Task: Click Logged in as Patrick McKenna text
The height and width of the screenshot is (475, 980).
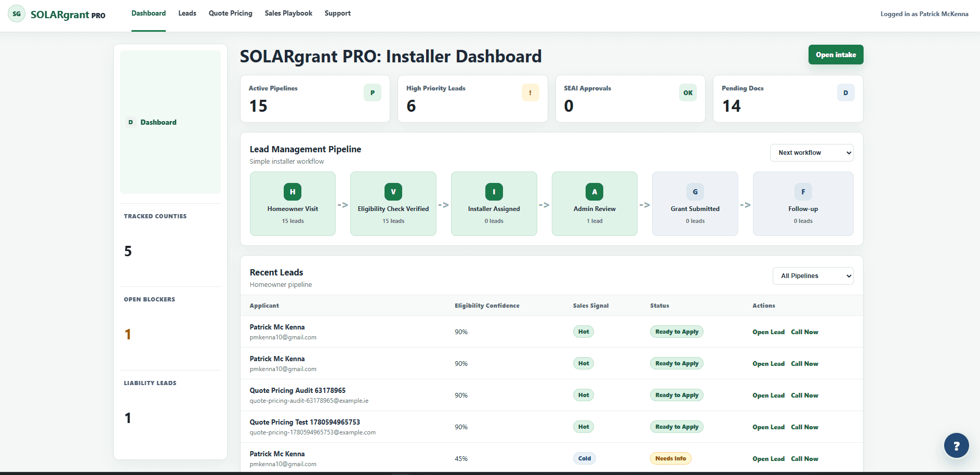Action: (924, 14)
